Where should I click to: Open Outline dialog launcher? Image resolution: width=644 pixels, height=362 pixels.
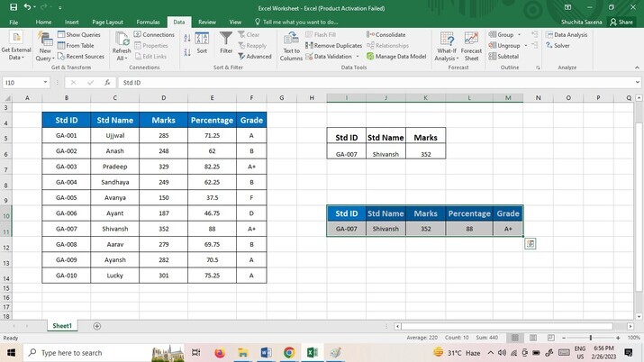coord(538,68)
